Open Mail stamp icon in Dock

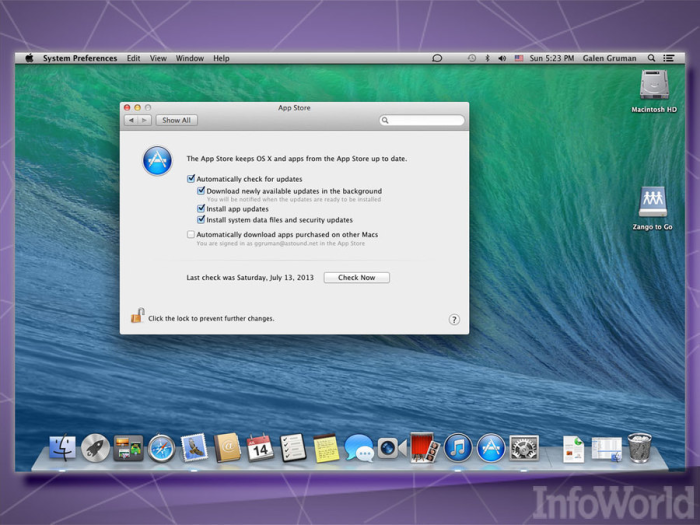click(x=194, y=448)
